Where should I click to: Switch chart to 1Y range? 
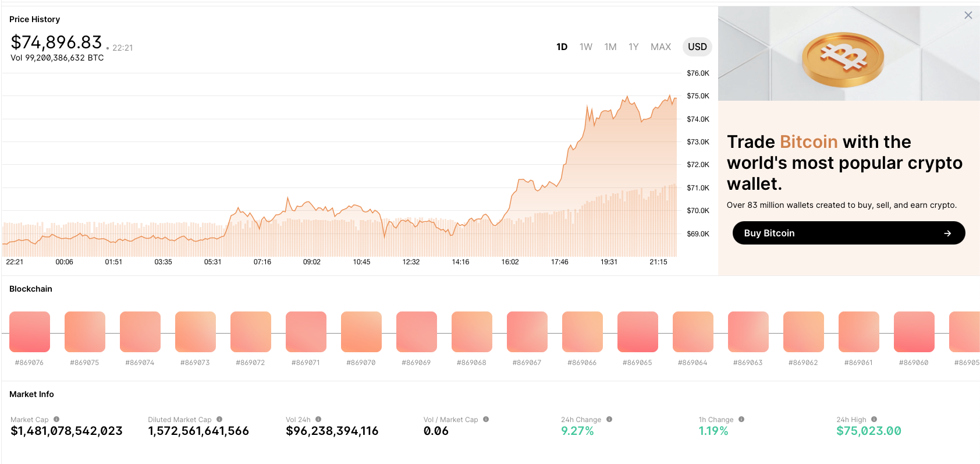pos(633,47)
